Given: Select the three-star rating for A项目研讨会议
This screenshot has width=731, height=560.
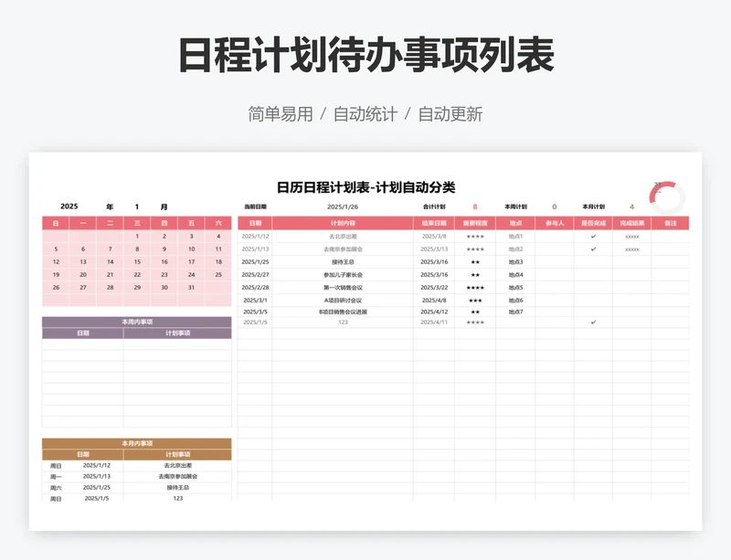Looking at the screenshot, I should 475,300.
